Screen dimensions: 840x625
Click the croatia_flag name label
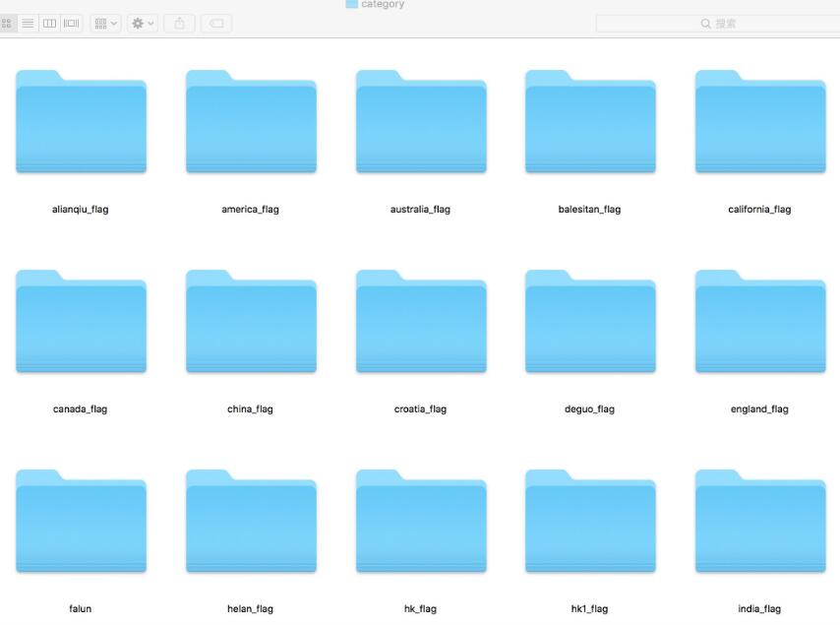pyautogui.click(x=421, y=409)
